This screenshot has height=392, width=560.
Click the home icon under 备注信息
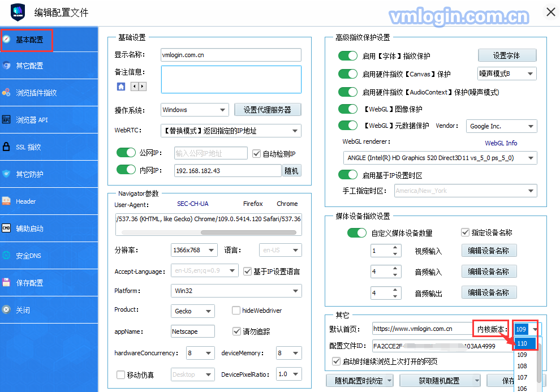coord(121,87)
